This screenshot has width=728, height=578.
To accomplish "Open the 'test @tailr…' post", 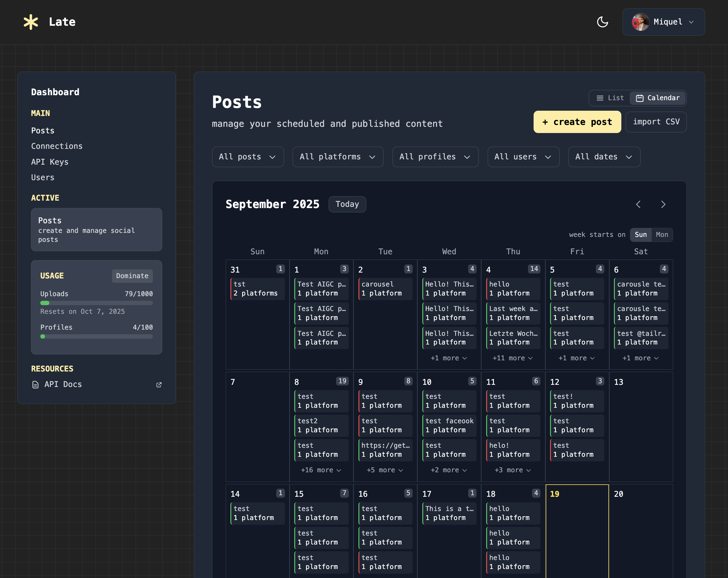I will 641,338.
